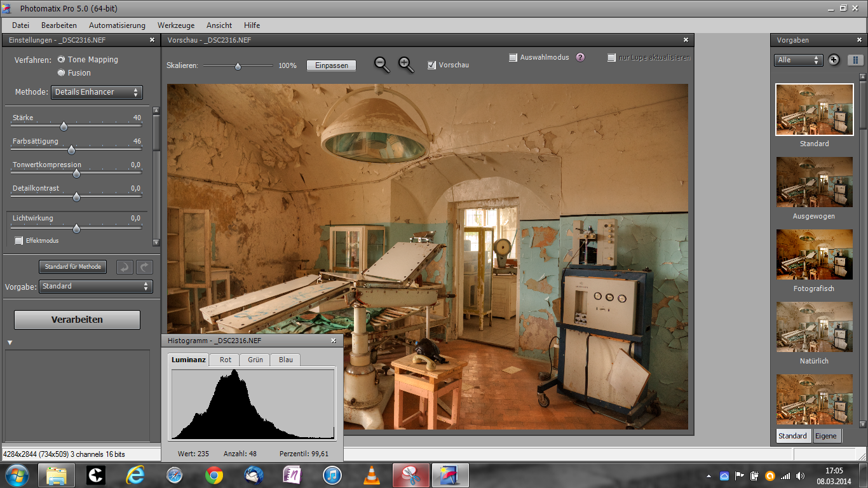The width and height of the screenshot is (868, 488).
Task: Click the Standard für Methode button
Action: point(73,267)
